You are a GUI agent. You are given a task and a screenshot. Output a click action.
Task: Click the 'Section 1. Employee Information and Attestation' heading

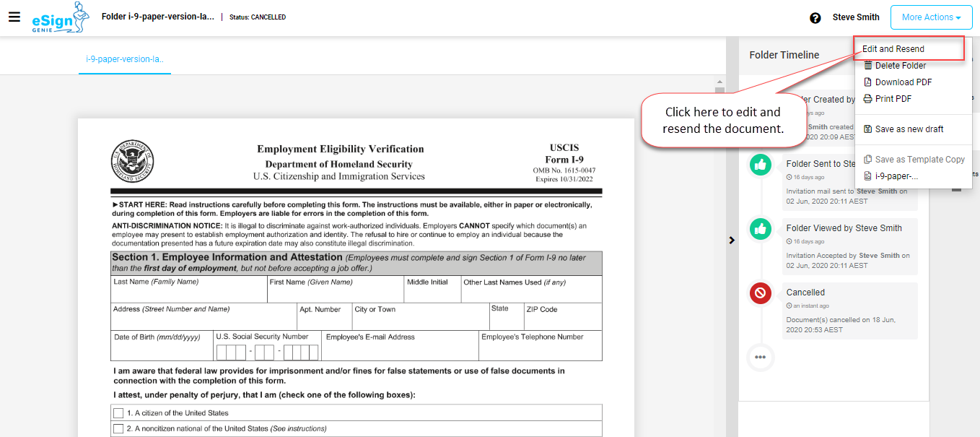[x=227, y=257]
